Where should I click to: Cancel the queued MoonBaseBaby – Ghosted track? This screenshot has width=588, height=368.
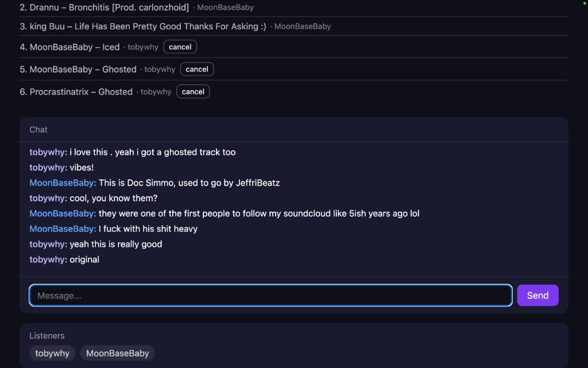(196, 70)
